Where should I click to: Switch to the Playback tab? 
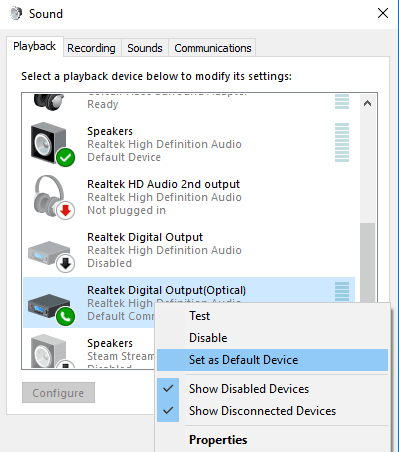point(34,46)
